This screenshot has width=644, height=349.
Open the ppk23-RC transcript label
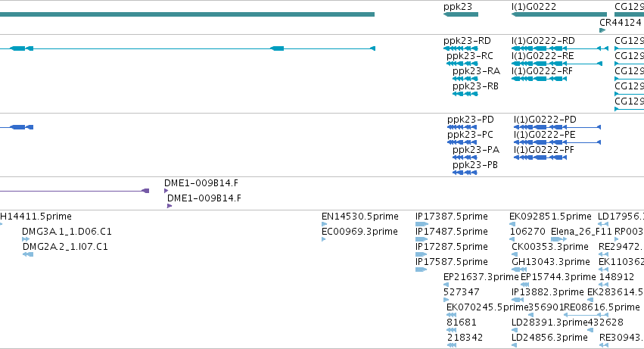tap(470, 56)
